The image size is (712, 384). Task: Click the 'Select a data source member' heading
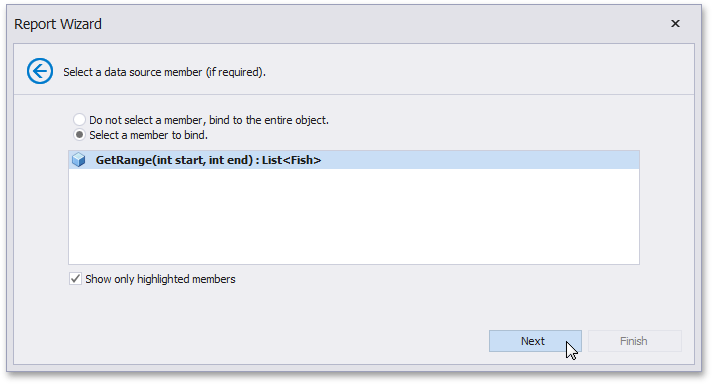click(164, 72)
